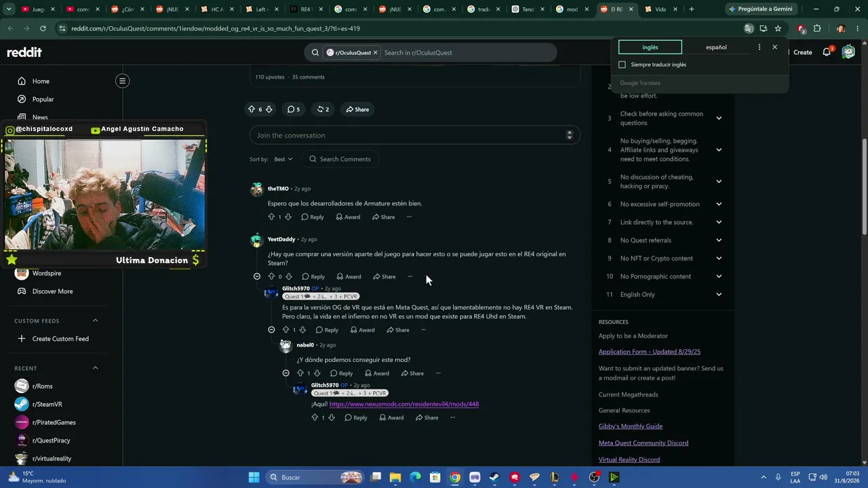Downvote theTMO's comment
Screen dimensions: 868x488
point(288,217)
